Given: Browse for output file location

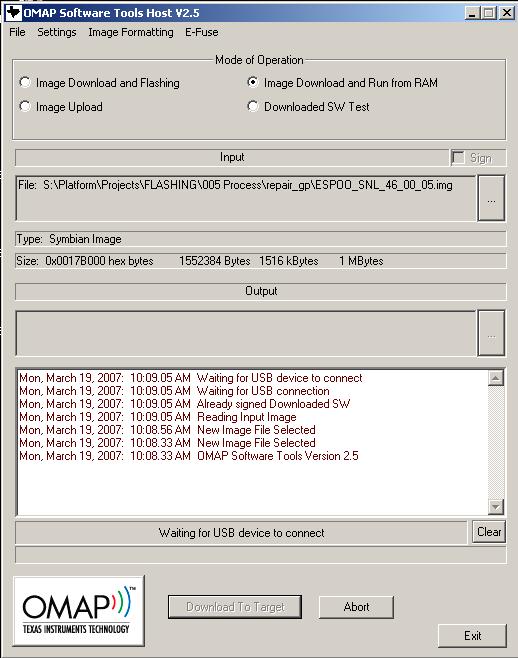Looking at the screenshot, I should (491, 333).
